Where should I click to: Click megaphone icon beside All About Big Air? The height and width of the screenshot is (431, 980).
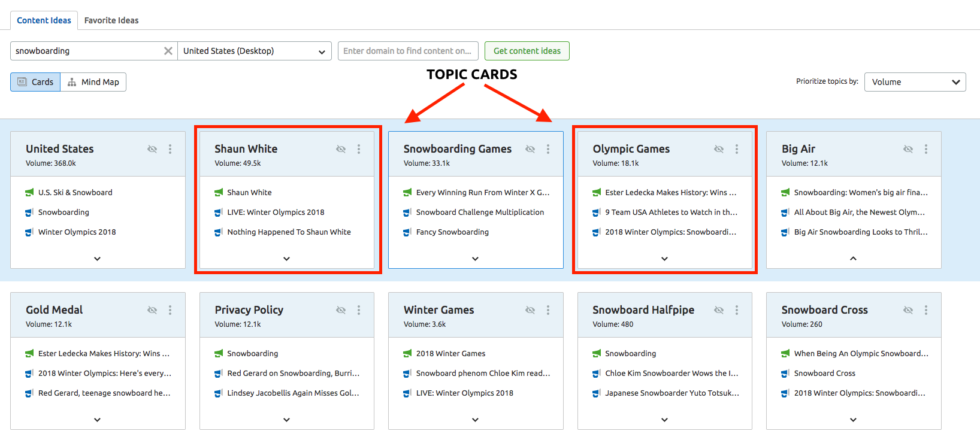click(785, 213)
